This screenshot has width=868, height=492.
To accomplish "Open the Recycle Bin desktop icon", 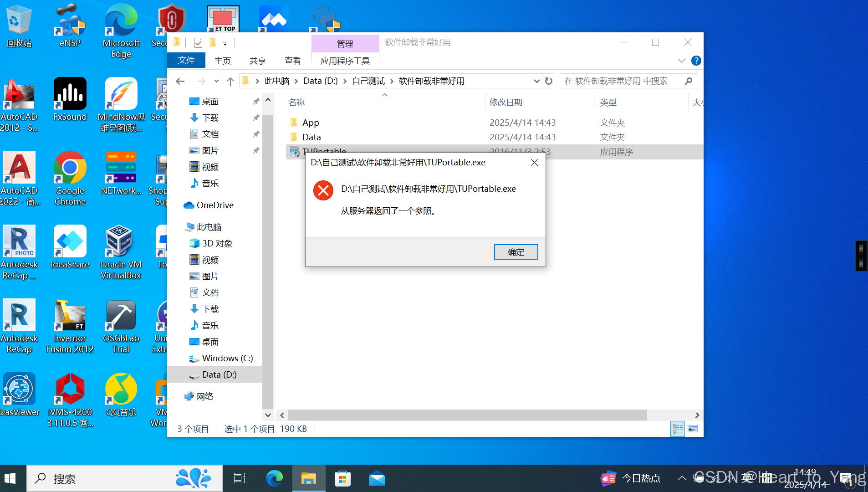I will click(19, 26).
